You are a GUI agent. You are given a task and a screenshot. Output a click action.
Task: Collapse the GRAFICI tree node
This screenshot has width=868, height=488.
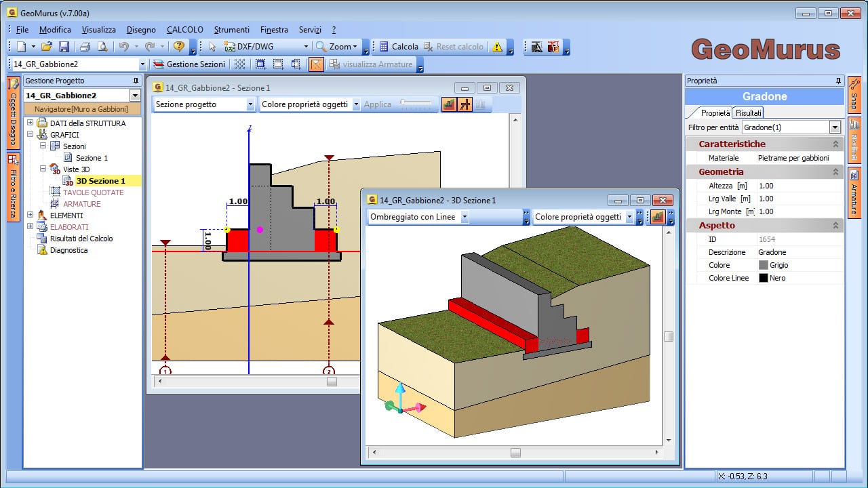(x=30, y=135)
